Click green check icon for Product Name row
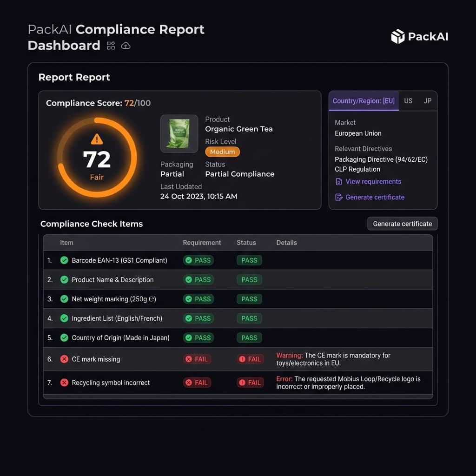 [64, 279]
